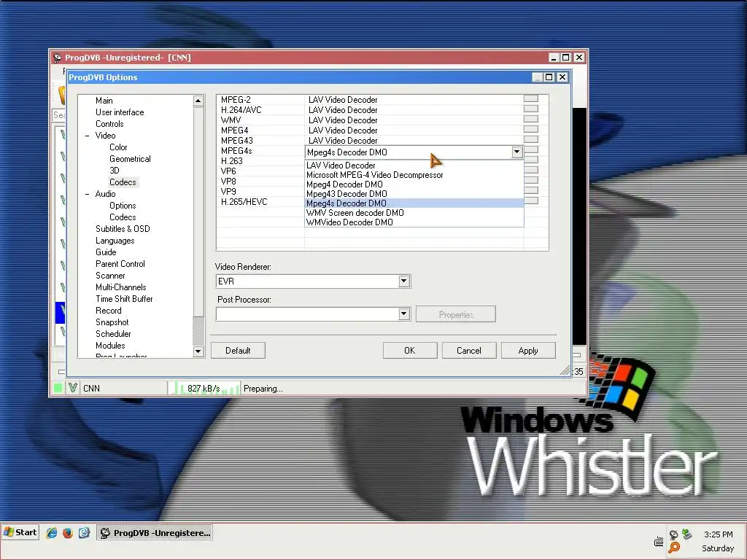Open the Guide page
The image size is (747, 560).
point(106,252)
